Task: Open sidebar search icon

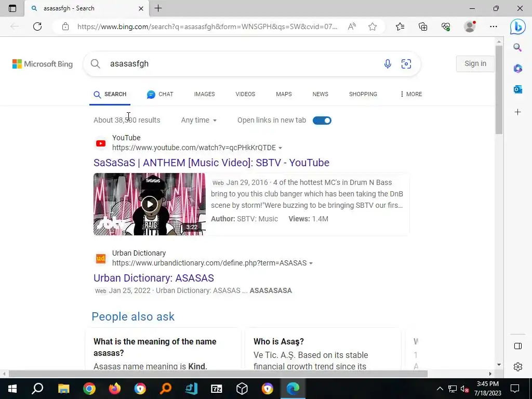Action: click(517, 47)
